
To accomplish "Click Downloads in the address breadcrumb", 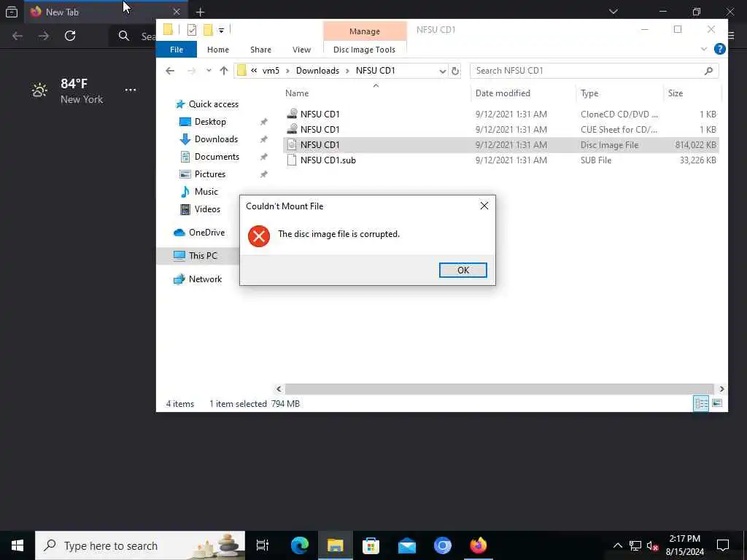I will [x=317, y=71].
